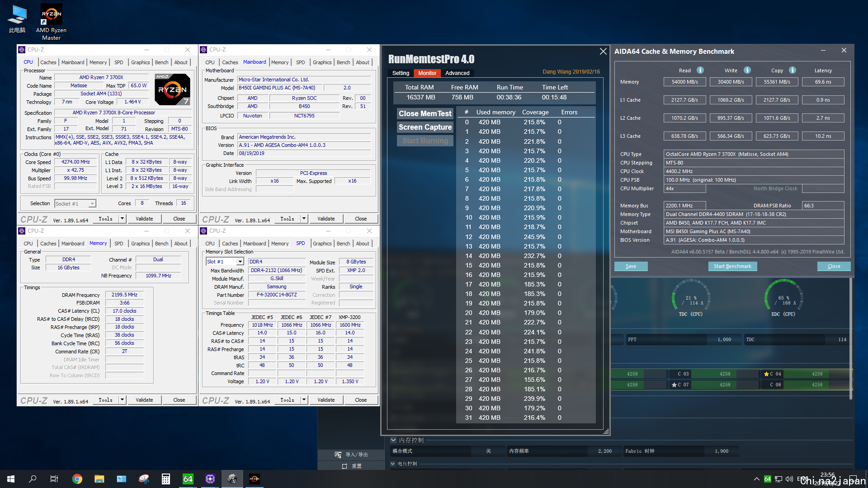The width and height of the screenshot is (868, 488).
Task: Switch to Setting tab in RunMemtestPro
Action: (401, 73)
